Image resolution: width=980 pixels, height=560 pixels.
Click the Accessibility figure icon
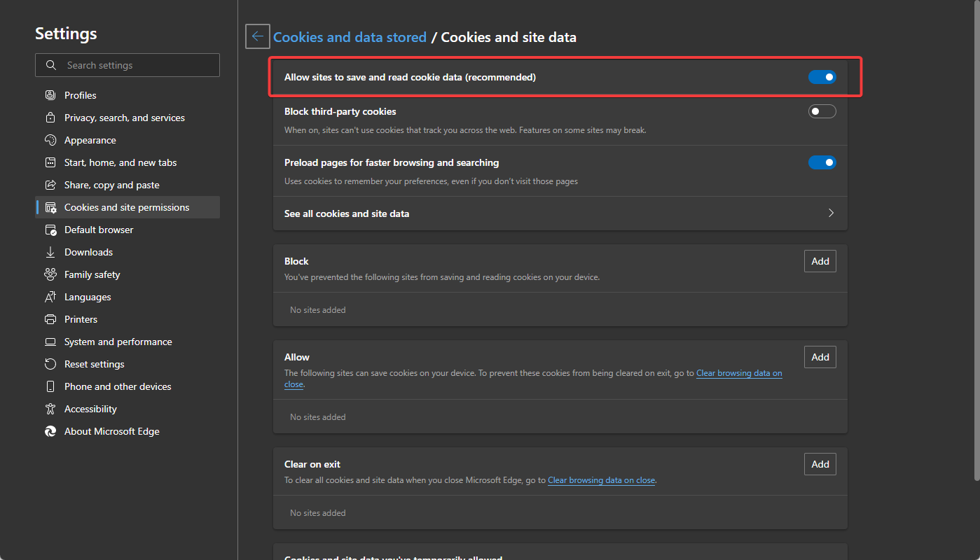coord(50,409)
